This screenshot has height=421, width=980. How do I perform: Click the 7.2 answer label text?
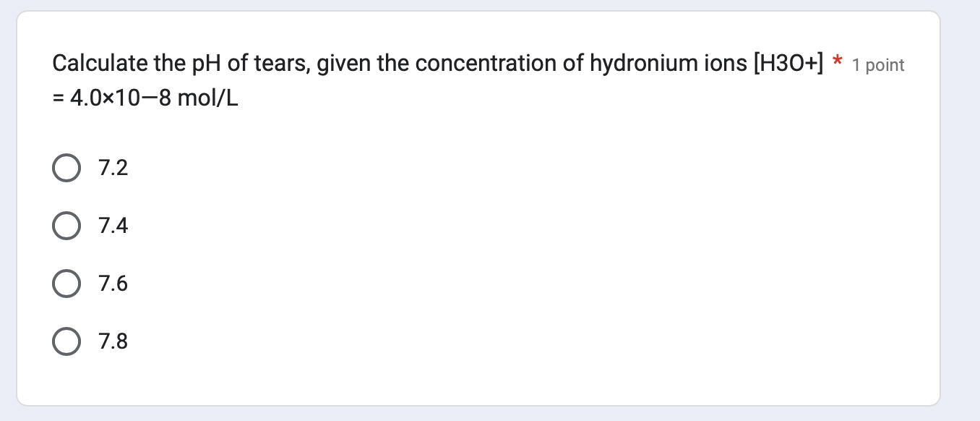pyautogui.click(x=113, y=167)
